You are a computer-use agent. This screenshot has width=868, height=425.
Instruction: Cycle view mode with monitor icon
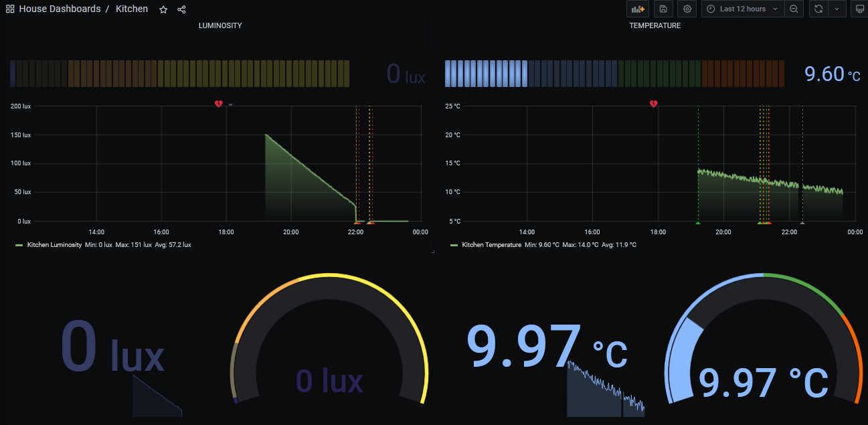pyautogui.click(x=858, y=9)
